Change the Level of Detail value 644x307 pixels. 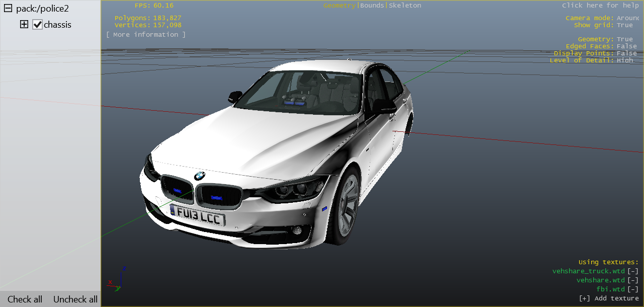pyautogui.click(x=625, y=60)
